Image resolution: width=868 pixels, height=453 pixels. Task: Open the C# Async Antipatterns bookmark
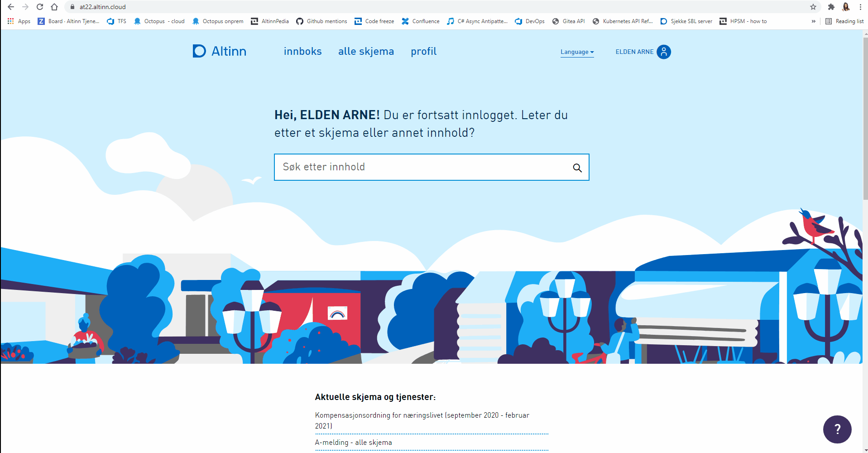(x=477, y=21)
